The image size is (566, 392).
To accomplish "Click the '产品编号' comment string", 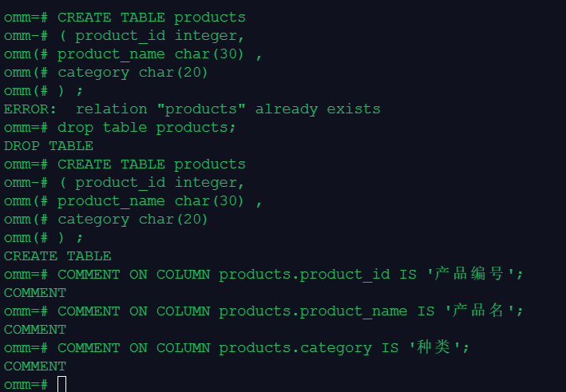I will coord(474,275).
